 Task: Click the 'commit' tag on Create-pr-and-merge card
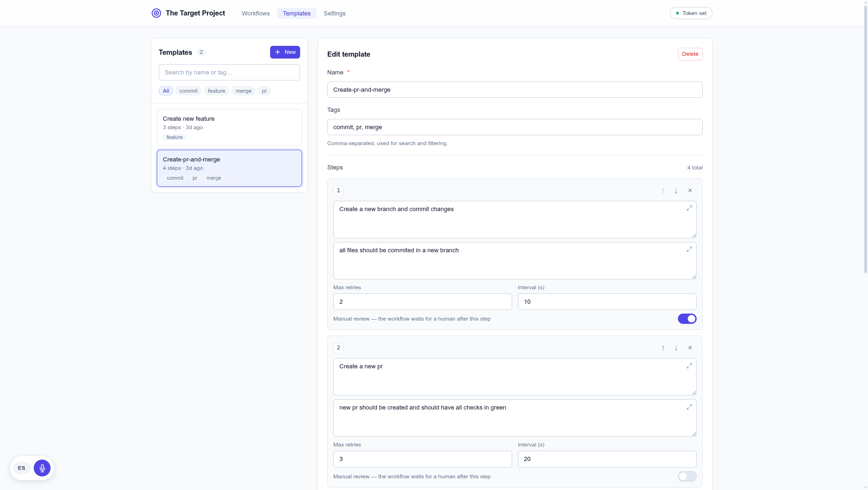[x=175, y=178]
